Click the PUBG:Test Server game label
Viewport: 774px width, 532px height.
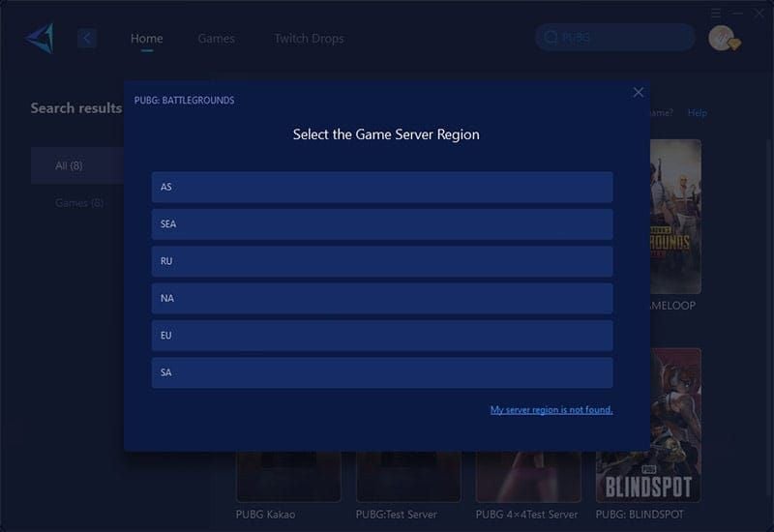[x=397, y=515]
